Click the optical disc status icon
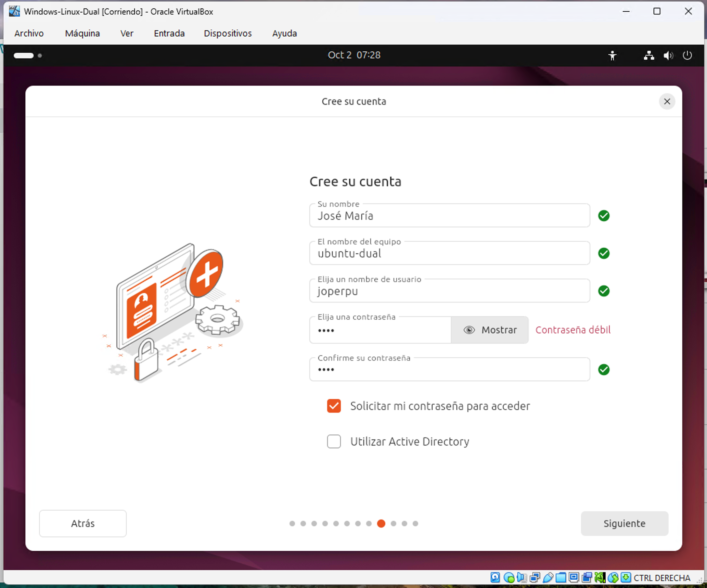 tap(509, 577)
